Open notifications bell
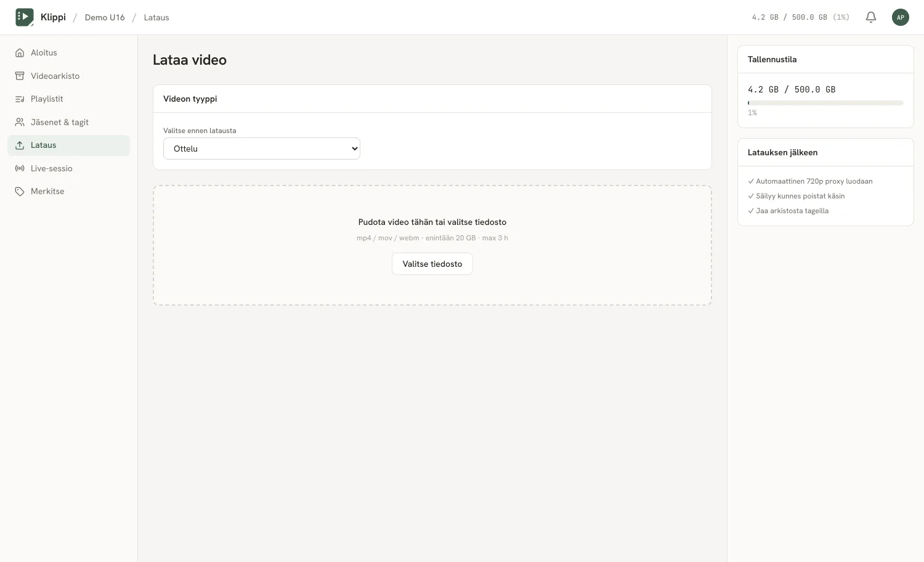The width and height of the screenshot is (924, 562). pos(871,17)
